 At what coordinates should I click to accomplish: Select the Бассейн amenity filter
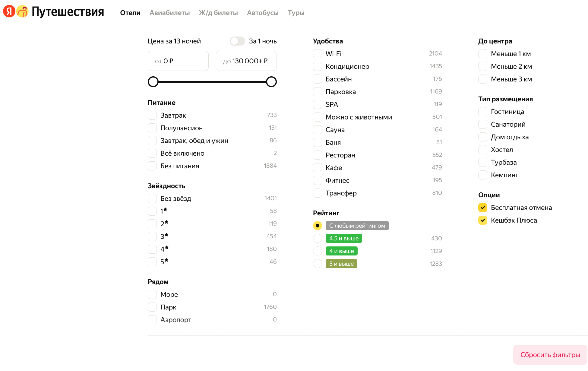coord(318,79)
